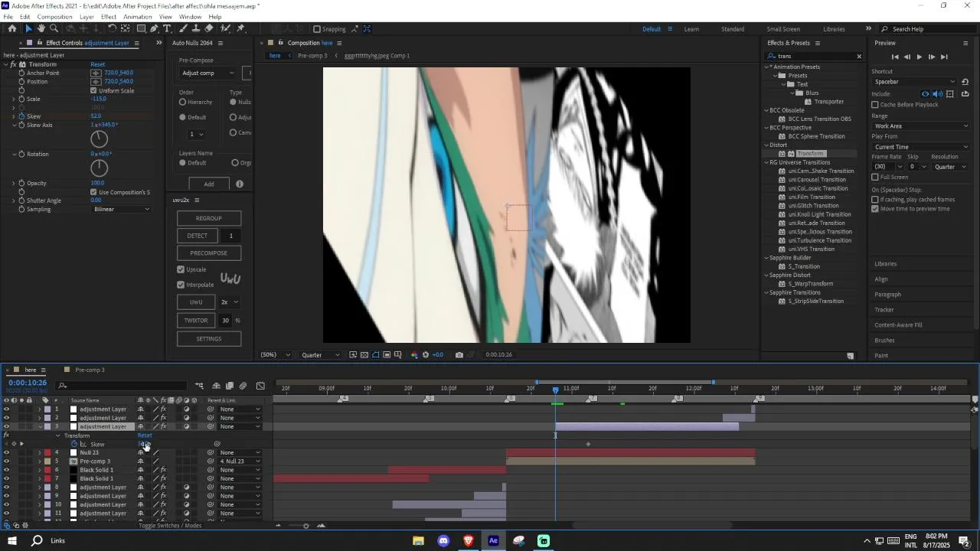980x551 pixels.
Task: Select the Clone Stamp tool
Action: coord(196,28)
